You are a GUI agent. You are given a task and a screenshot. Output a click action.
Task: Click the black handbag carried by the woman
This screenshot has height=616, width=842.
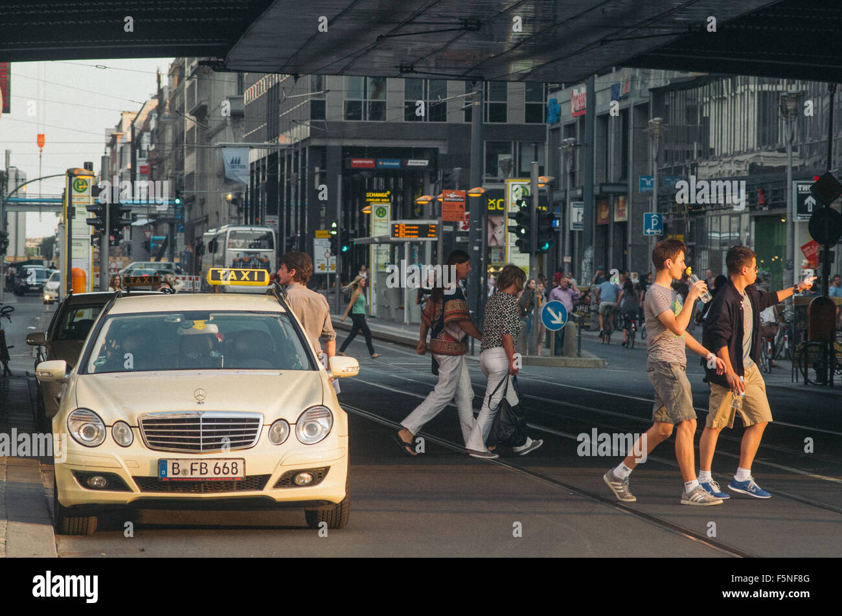tap(507, 420)
